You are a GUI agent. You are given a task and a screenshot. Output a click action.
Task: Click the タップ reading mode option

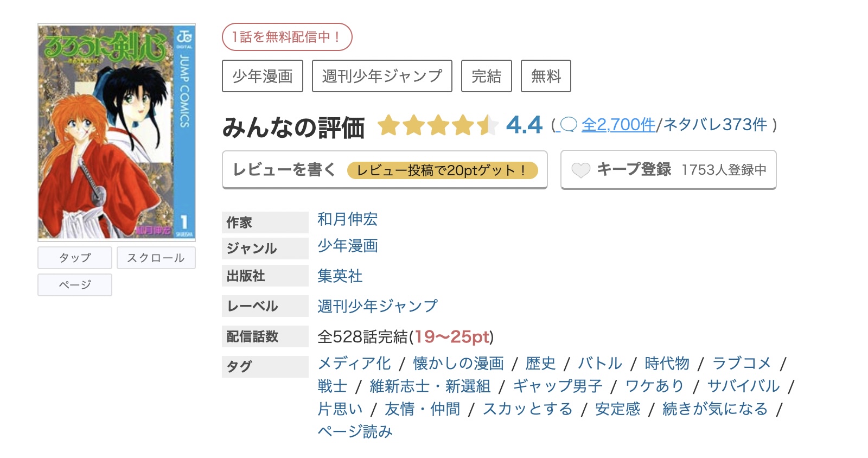[74, 257]
